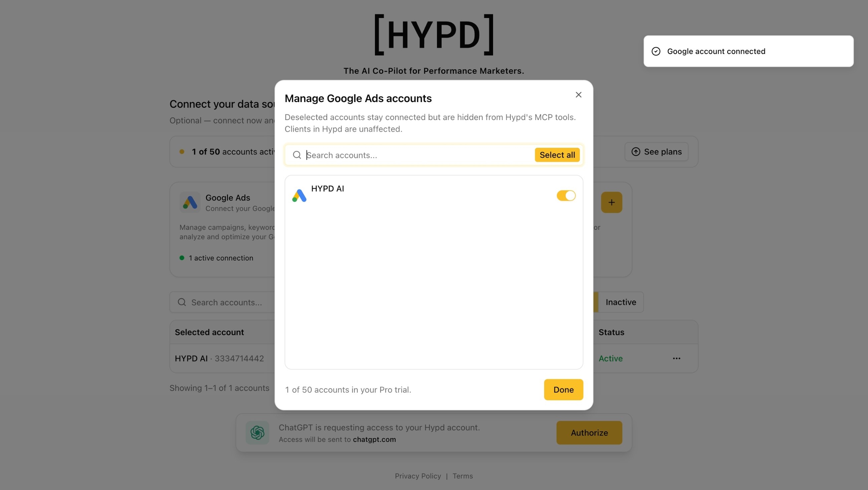Click the HYPD logo at top
This screenshot has height=490, width=868.
point(434,35)
